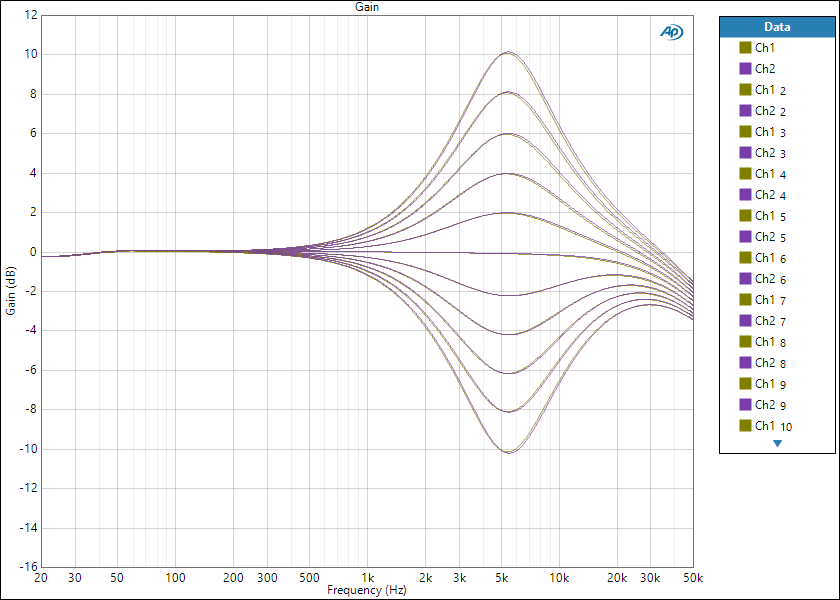Click the Gain (dB) axis label
The height and width of the screenshot is (600, 840).
[x=11, y=291]
